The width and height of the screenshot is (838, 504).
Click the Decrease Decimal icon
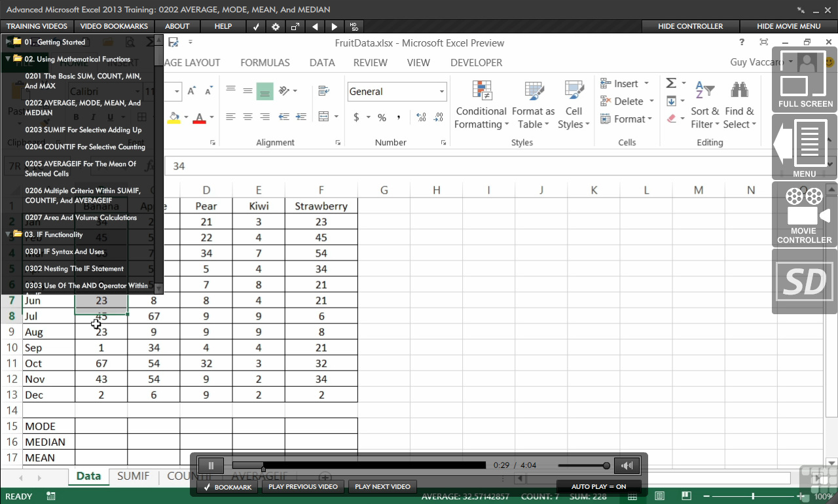tap(439, 118)
